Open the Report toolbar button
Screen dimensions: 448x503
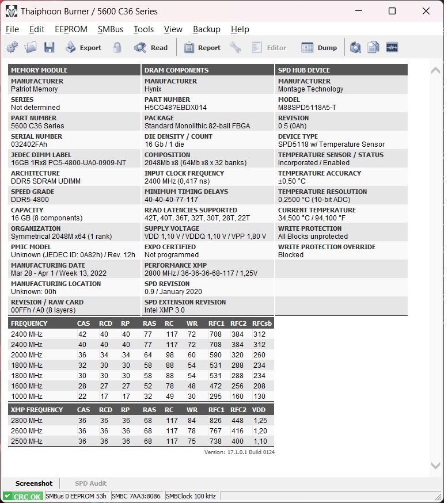202,47
